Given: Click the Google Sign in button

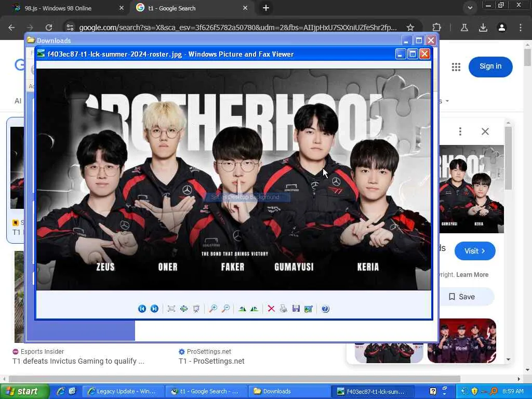Looking at the screenshot, I should 490,66.
